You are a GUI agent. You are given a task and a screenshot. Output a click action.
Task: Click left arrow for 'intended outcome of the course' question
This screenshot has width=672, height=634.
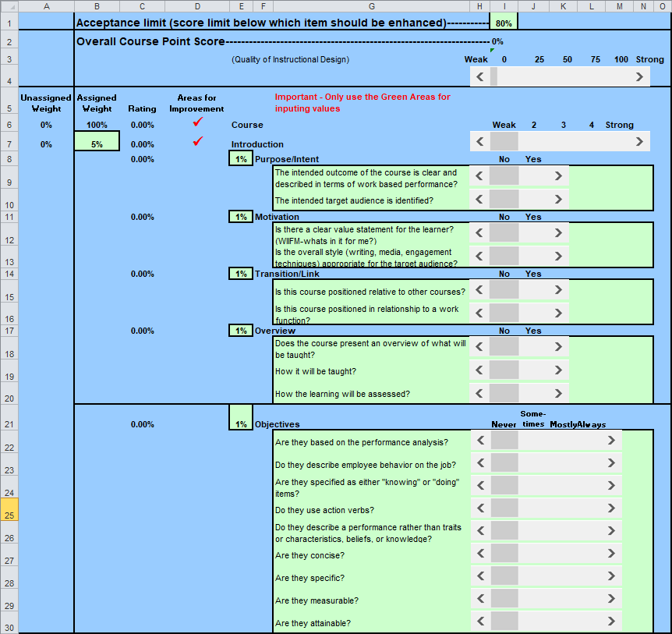click(x=479, y=175)
